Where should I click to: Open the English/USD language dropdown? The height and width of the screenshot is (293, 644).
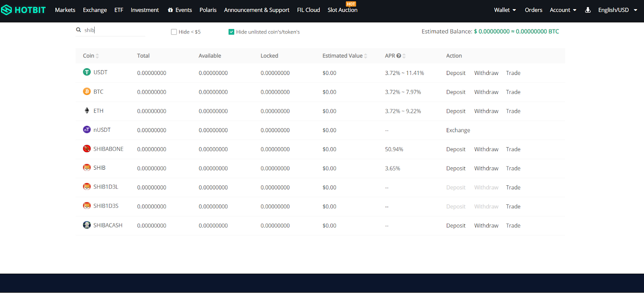click(618, 10)
